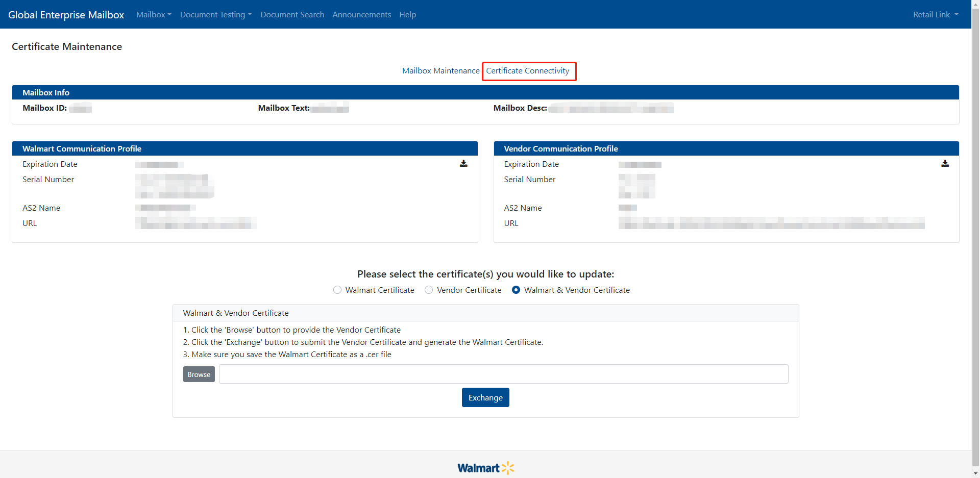Click the scrollbar down arrow

coord(975,474)
